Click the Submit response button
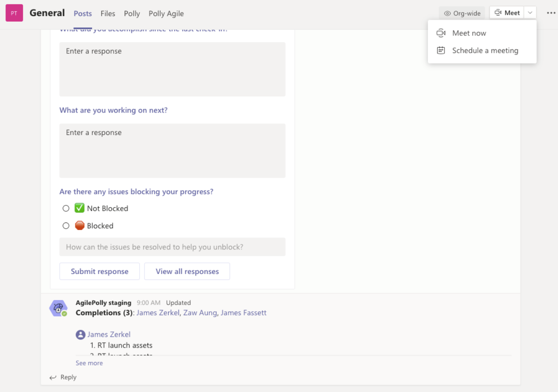Viewport: 558px width, 392px height. (100, 271)
